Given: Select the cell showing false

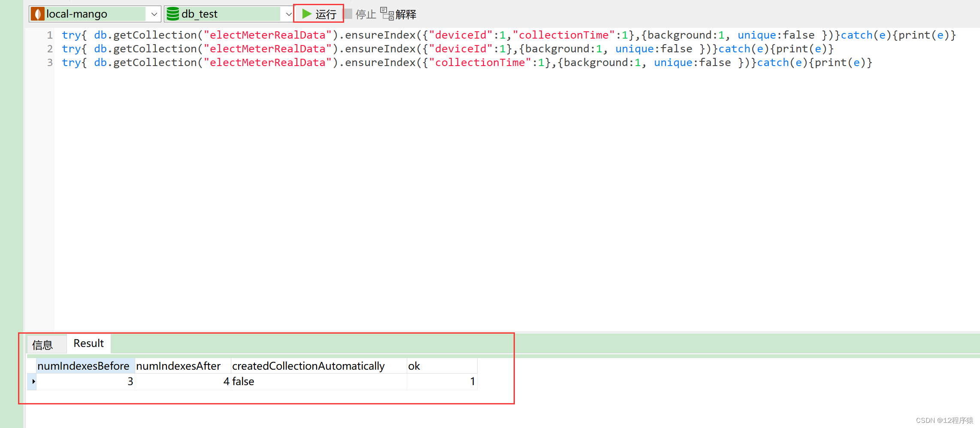Looking at the screenshot, I should 319,381.
